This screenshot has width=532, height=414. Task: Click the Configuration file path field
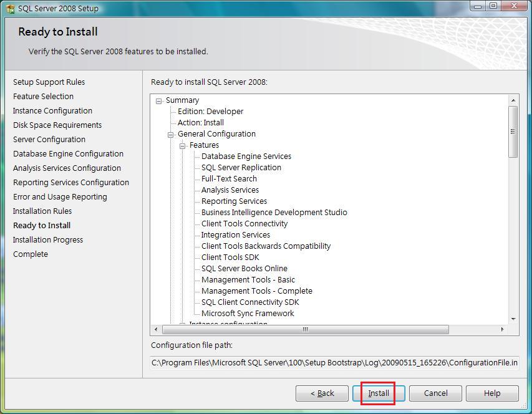[334, 363]
